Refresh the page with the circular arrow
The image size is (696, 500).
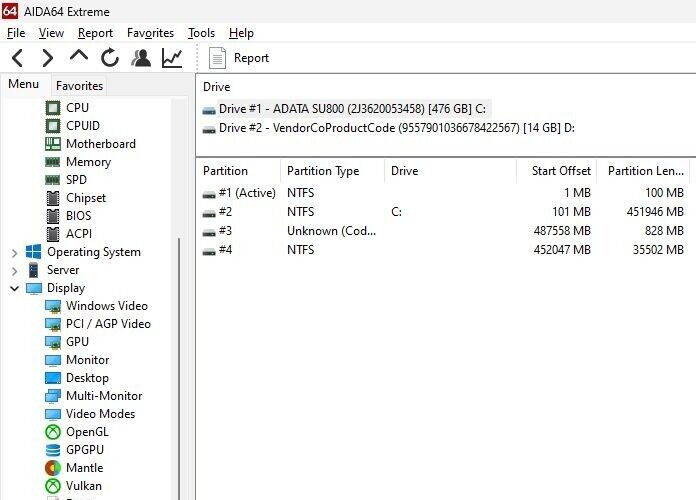(110, 58)
